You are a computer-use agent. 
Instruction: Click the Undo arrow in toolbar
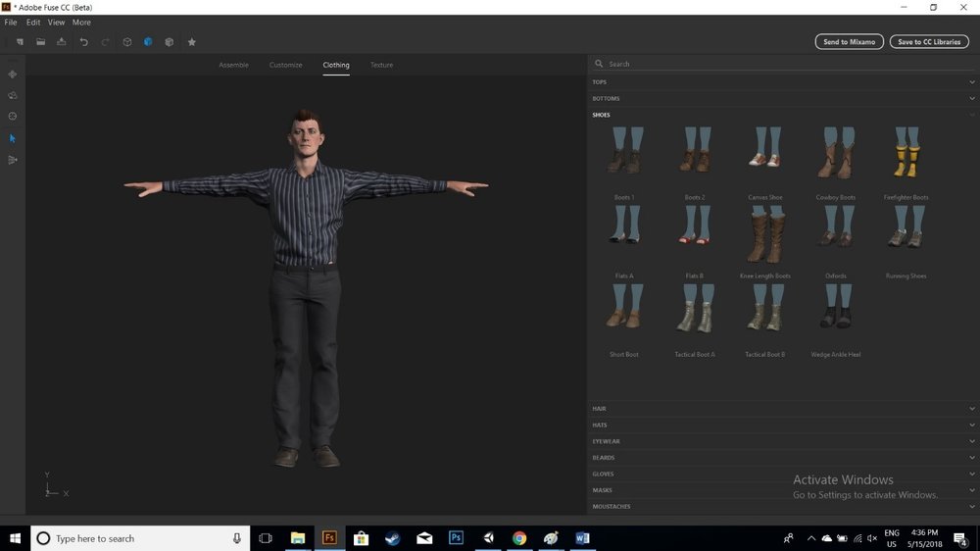pos(83,42)
